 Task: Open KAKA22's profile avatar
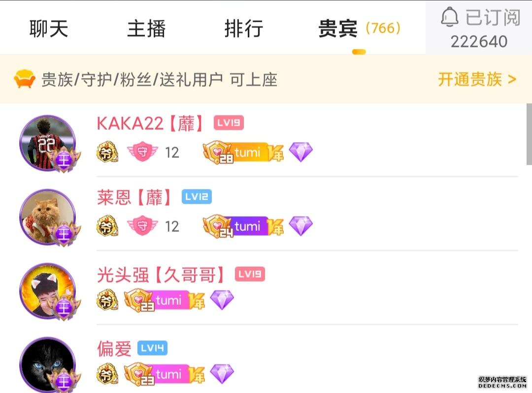(x=48, y=143)
